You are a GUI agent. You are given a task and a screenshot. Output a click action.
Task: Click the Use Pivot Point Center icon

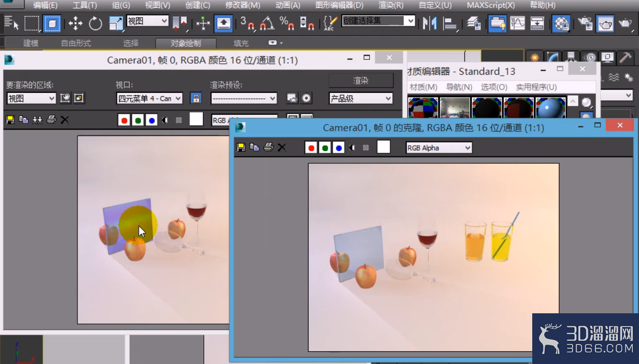click(x=180, y=23)
